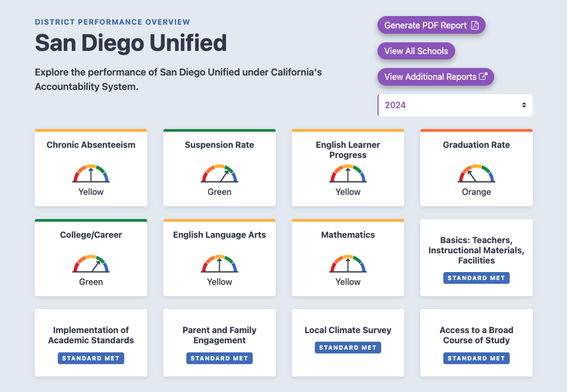The height and width of the screenshot is (392, 567).
Task: Click STANDARD MET badge on Access to a Broad Course of Study
Action: tap(477, 358)
